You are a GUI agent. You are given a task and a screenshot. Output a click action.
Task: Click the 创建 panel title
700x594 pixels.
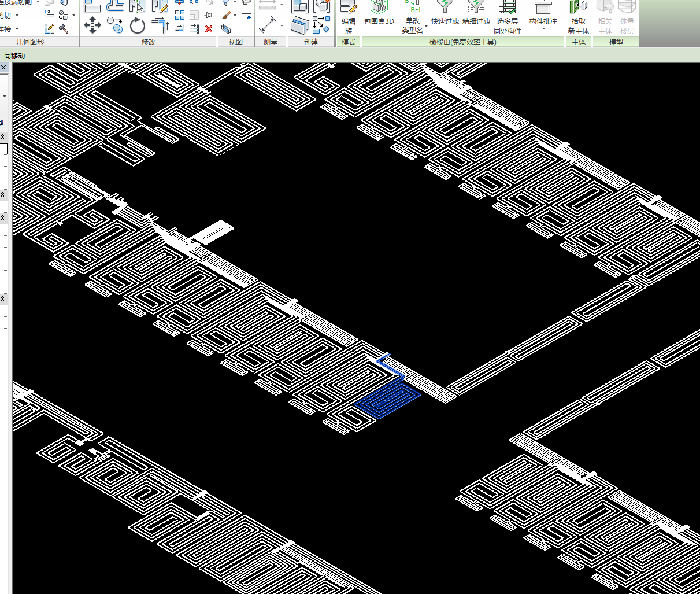311,42
